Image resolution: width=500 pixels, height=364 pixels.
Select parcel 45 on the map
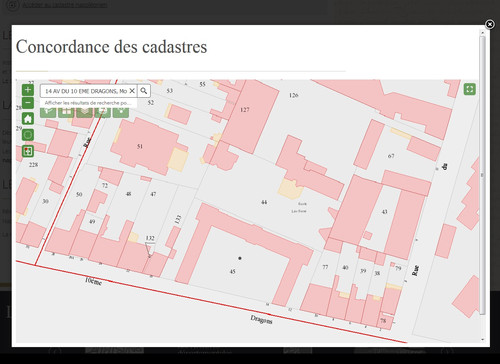(233, 271)
